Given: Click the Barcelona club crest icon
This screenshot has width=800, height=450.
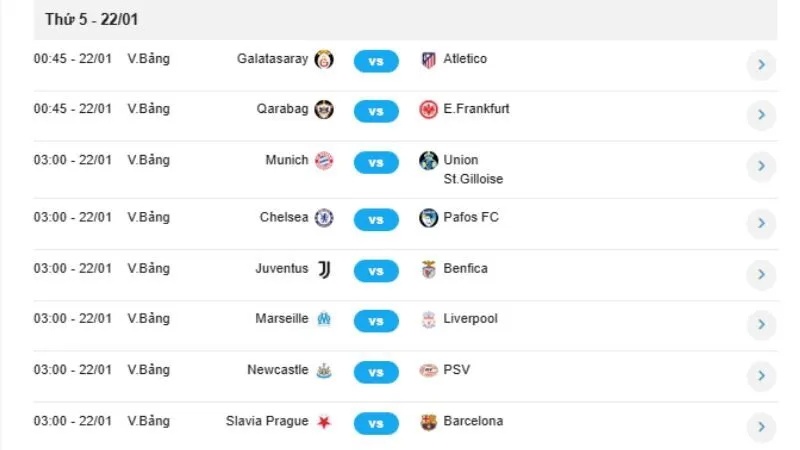Looking at the screenshot, I should [x=429, y=422].
